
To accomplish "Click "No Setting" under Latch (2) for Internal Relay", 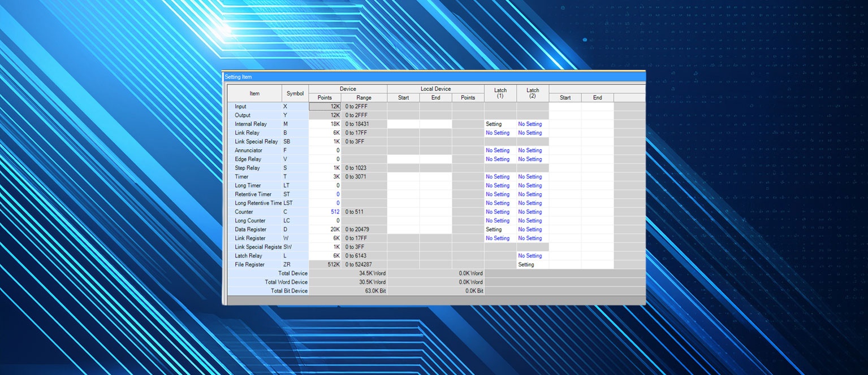I will point(530,124).
